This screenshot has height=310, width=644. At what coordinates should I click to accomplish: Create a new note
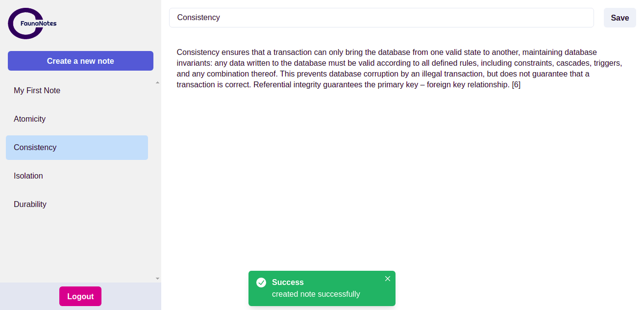pyautogui.click(x=80, y=61)
